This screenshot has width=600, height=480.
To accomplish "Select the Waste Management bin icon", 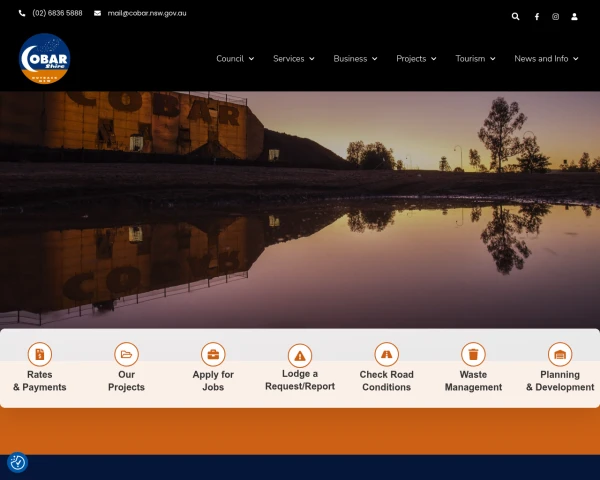I will pos(473,354).
